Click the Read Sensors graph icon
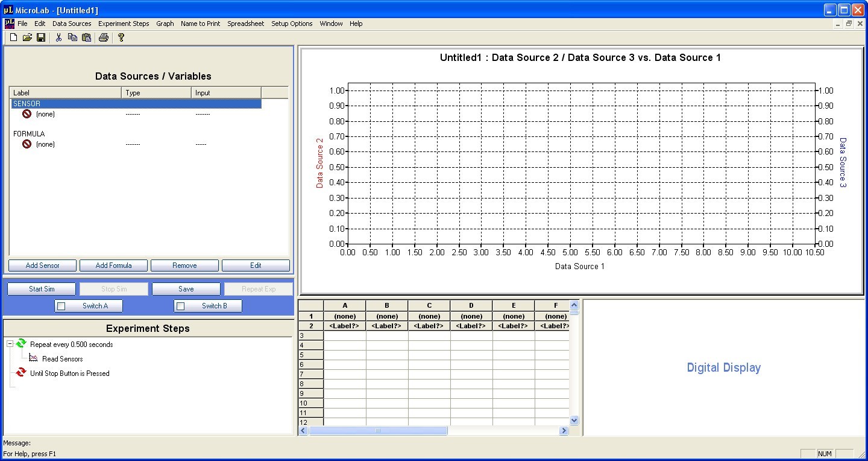This screenshot has height=461, width=868. click(x=33, y=358)
